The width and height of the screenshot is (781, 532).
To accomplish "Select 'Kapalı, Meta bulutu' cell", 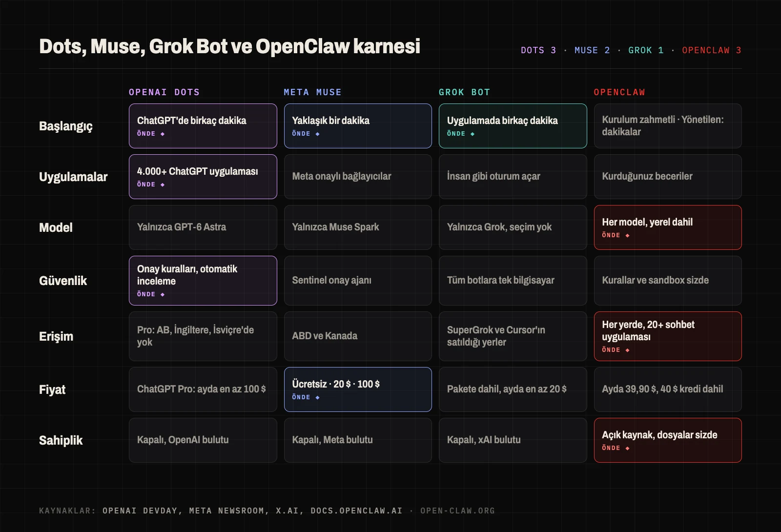I will [358, 440].
